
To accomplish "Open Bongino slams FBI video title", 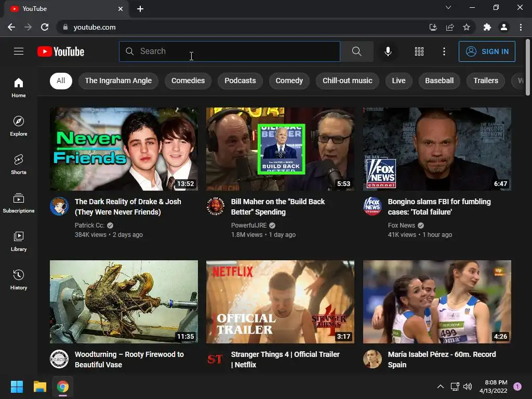I will pyautogui.click(x=439, y=207).
